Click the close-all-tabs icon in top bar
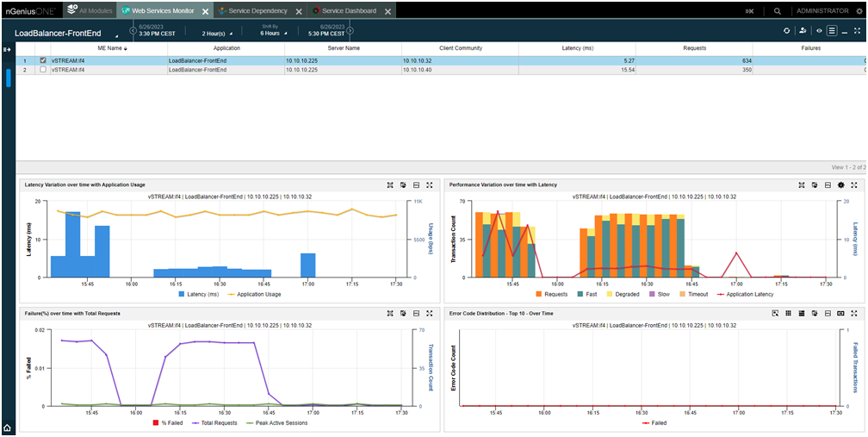Screen dimensions: 868x437 [750, 11]
